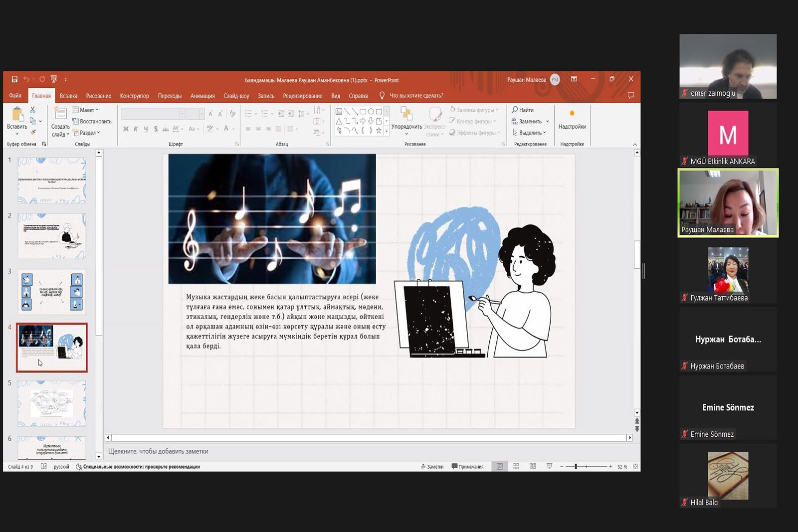The width and height of the screenshot is (798, 532).
Task: Start slideshow from status bar icon
Action: [549, 466]
